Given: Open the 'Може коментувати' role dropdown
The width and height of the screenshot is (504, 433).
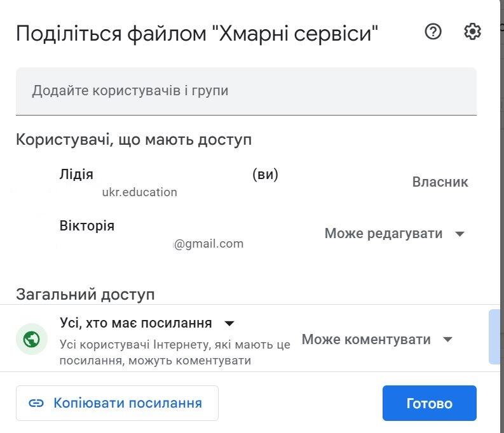Looking at the screenshot, I should [377, 339].
